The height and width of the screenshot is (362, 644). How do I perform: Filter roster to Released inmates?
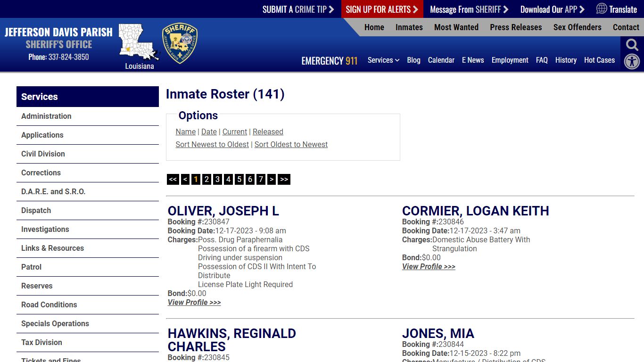pyautogui.click(x=268, y=132)
